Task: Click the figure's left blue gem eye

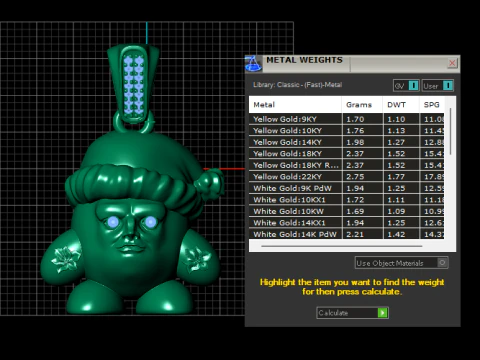Action: click(113, 222)
